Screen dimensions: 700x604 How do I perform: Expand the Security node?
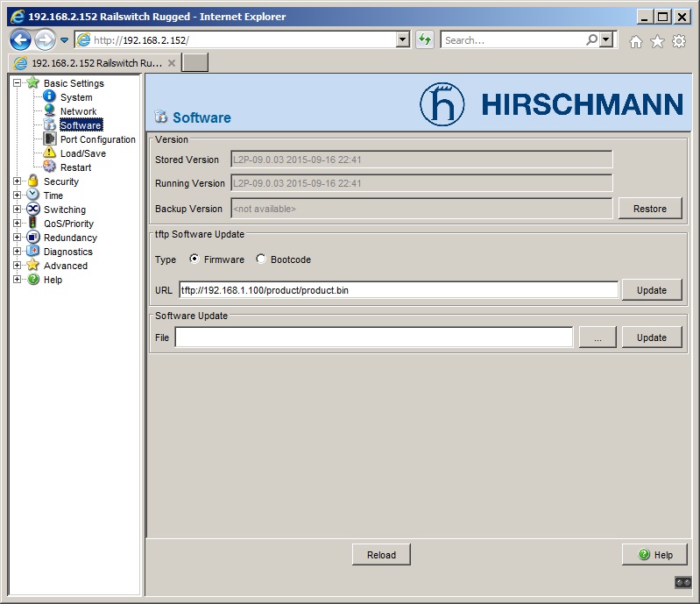(17, 181)
